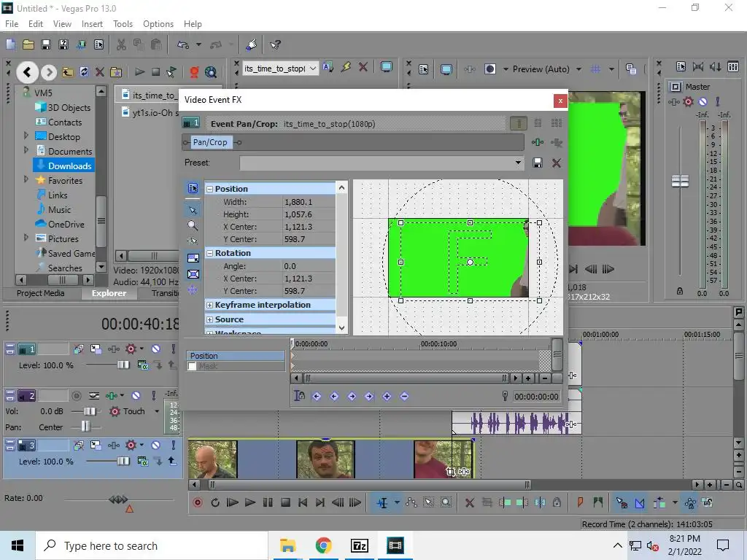Image resolution: width=747 pixels, height=560 pixels.
Task: Click the keyframe cursor time field 00:00:00:00
Action: coord(536,397)
